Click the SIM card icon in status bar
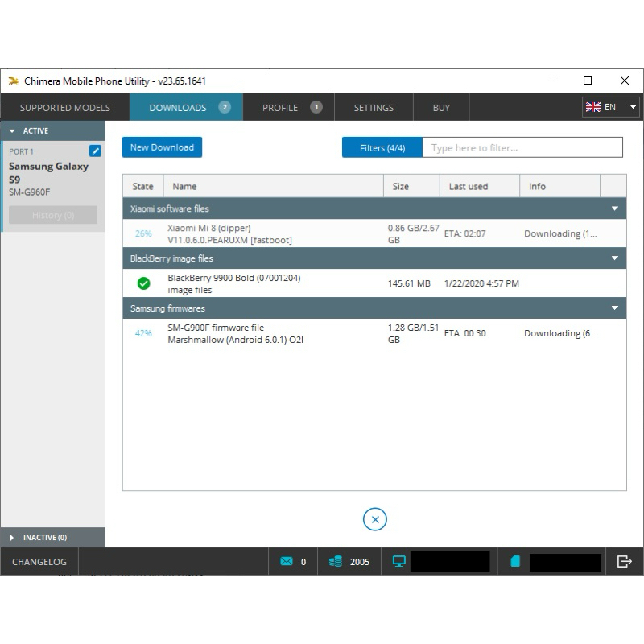The width and height of the screenshot is (644, 644). [x=515, y=561]
